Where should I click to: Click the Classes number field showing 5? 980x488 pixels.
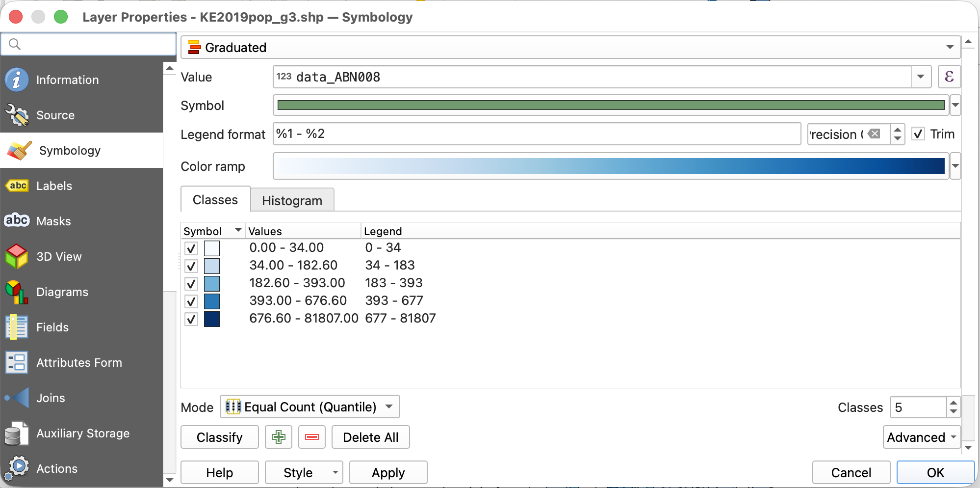[x=919, y=407]
